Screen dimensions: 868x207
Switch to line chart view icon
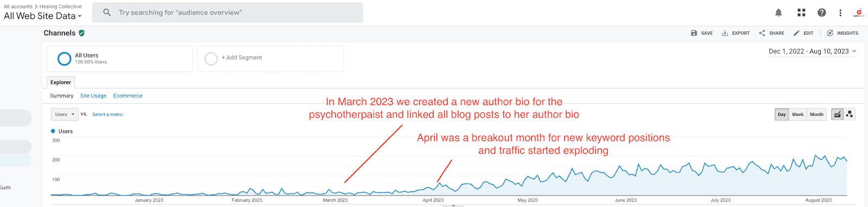[x=838, y=114]
